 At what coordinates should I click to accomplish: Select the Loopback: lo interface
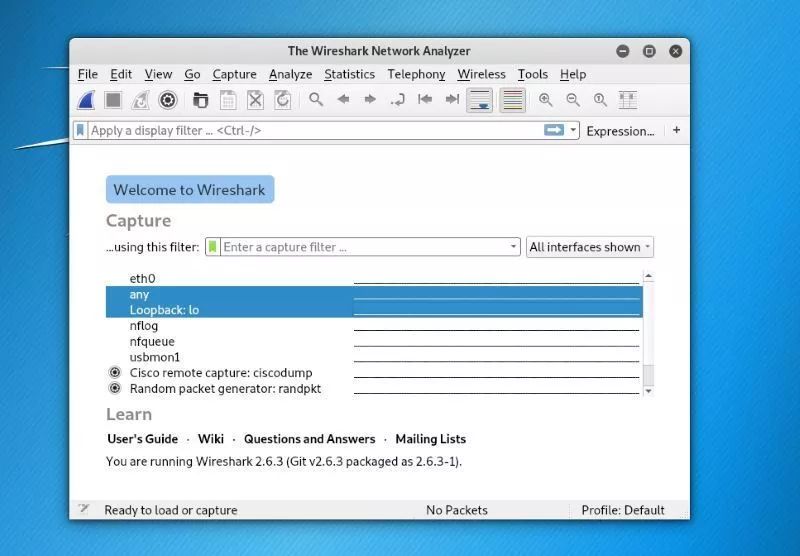pos(374,310)
